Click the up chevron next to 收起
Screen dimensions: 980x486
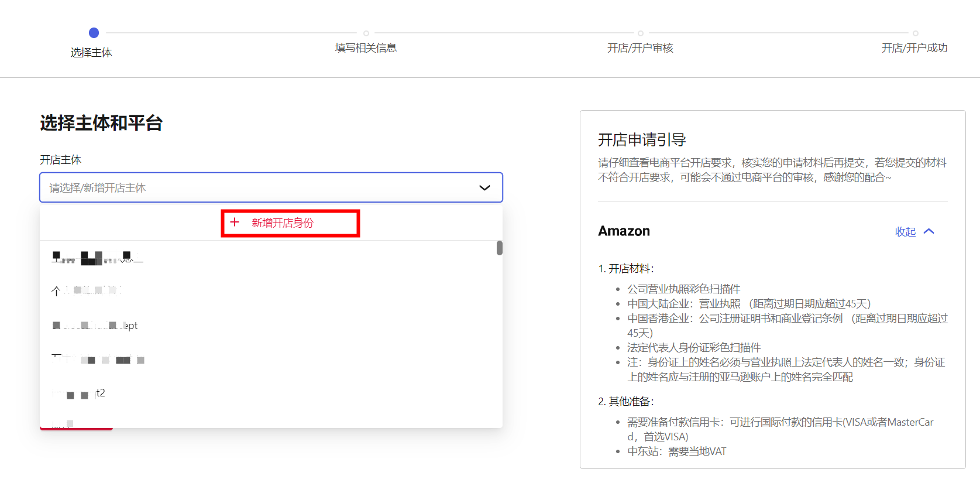click(x=929, y=231)
